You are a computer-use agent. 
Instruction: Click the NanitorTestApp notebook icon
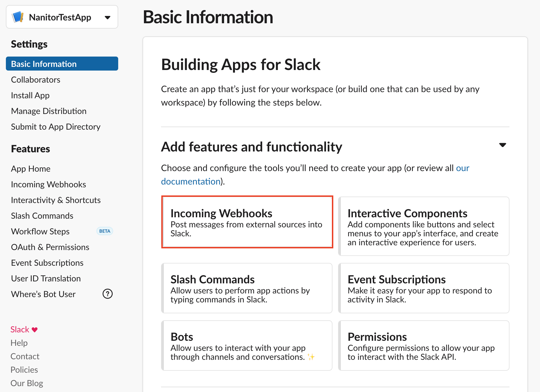pos(18,17)
